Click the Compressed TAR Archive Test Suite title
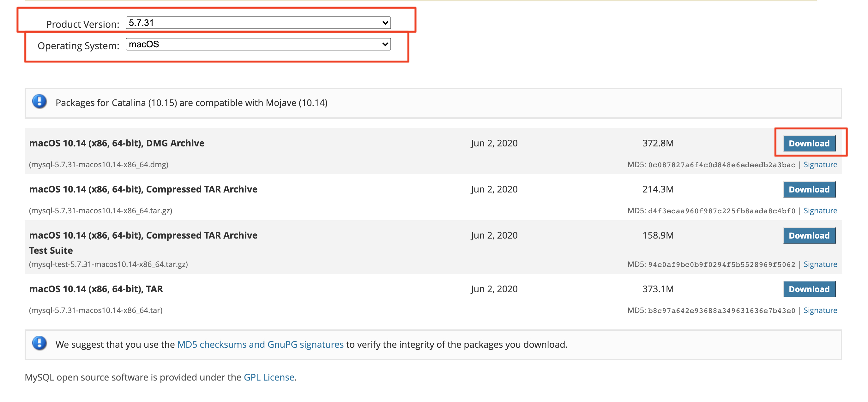The width and height of the screenshot is (868, 402). point(143,243)
